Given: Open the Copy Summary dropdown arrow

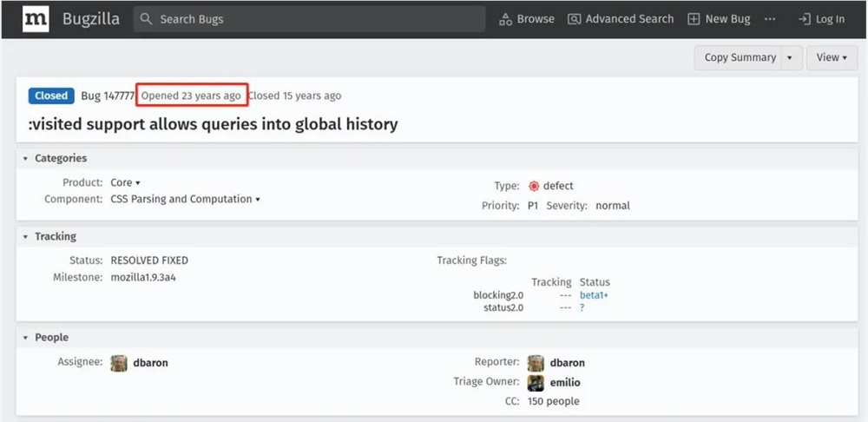Looking at the screenshot, I should (x=790, y=58).
